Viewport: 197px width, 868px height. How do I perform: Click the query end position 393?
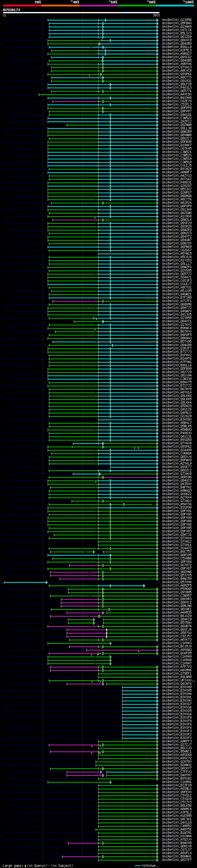click(x=155, y=15)
